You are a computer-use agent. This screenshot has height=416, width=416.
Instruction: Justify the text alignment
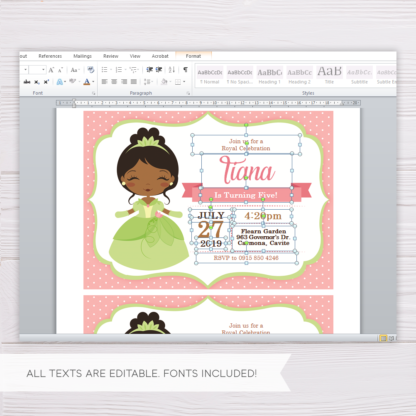[x=134, y=82]
